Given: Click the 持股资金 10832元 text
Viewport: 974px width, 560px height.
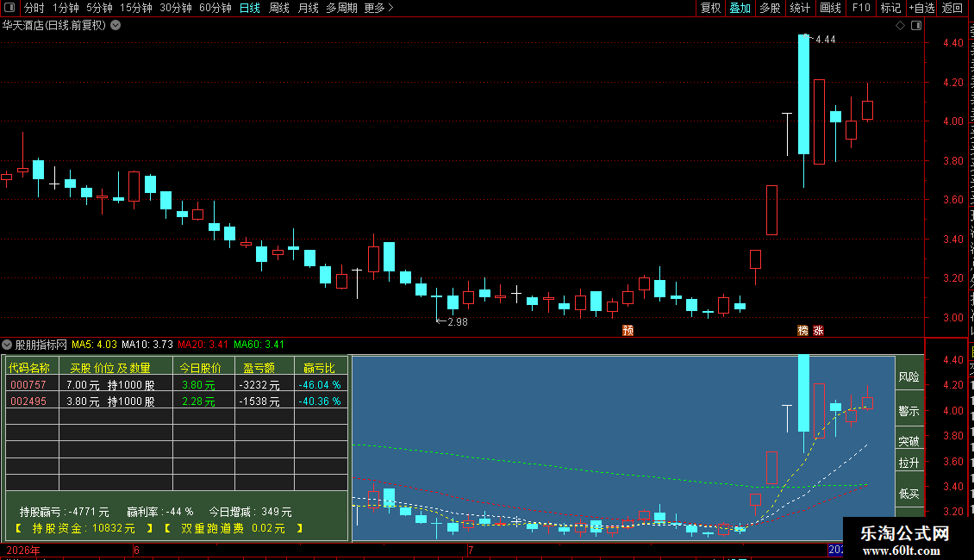Looking at the screenshot, I should click(84, 528).
